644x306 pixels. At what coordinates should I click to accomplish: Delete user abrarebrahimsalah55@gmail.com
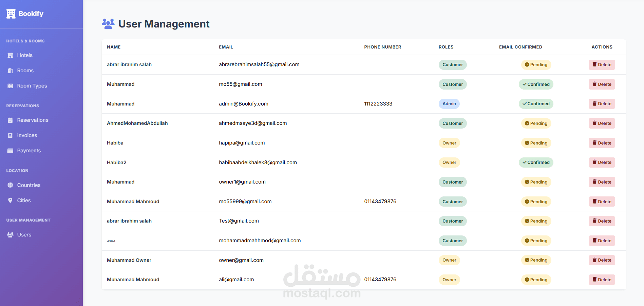602,65
